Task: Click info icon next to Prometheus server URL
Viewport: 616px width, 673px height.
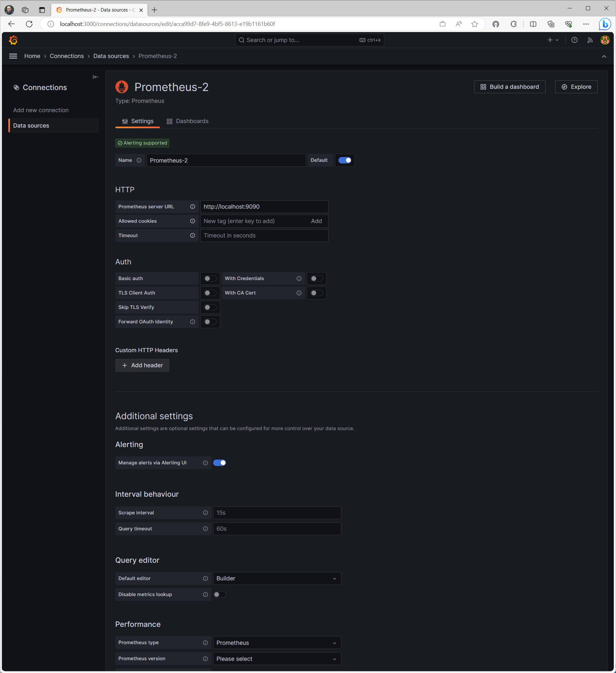Action: click(x=193, y=207)
